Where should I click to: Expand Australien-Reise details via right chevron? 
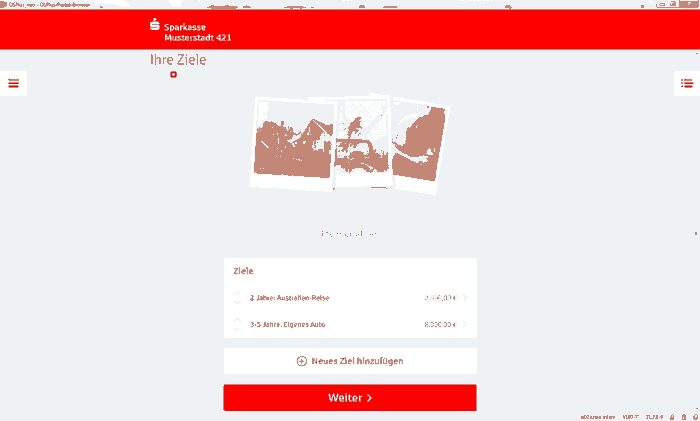pos(465,298)
